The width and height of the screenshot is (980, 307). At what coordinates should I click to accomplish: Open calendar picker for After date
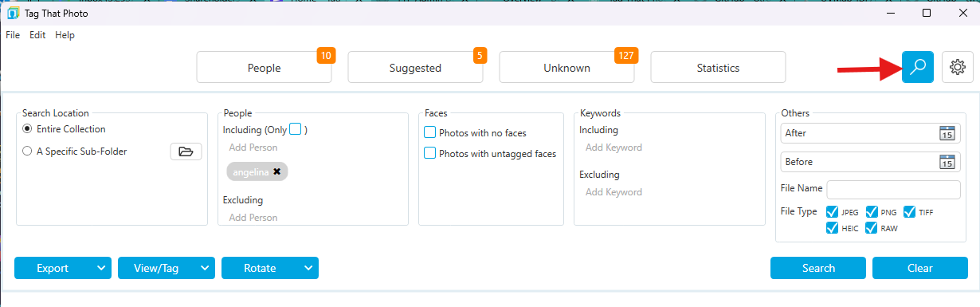click(x=947, y=133)
